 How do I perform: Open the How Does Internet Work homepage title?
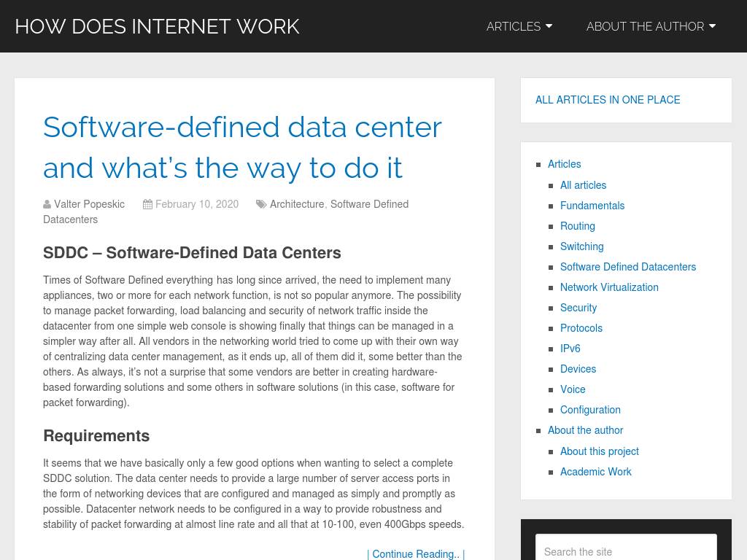158,27
